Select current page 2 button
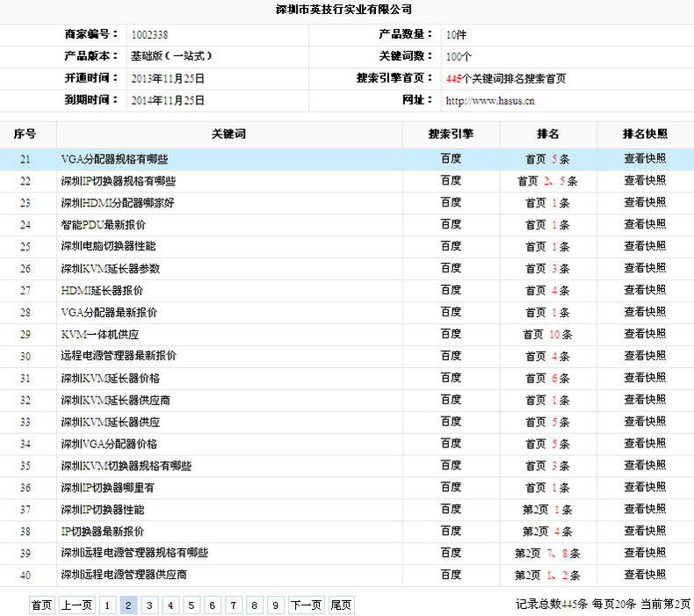Viewport: 694px width, 616px height. coord(128,605)
